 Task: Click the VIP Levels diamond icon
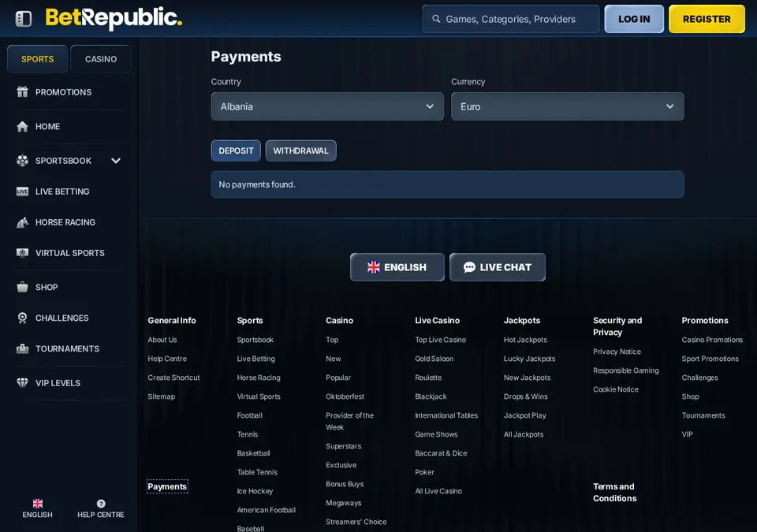click(x=22, y=383)
